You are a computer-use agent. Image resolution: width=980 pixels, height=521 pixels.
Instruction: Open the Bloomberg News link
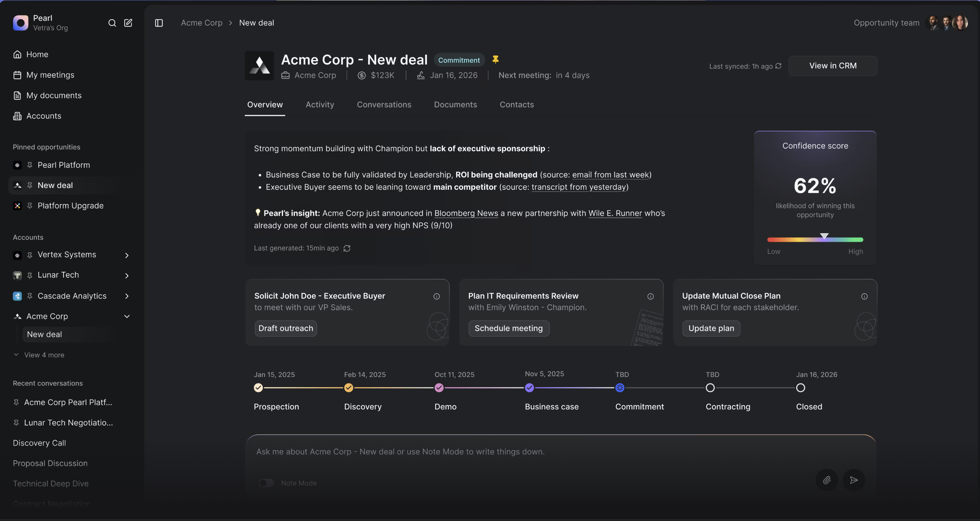click(466, 214)
